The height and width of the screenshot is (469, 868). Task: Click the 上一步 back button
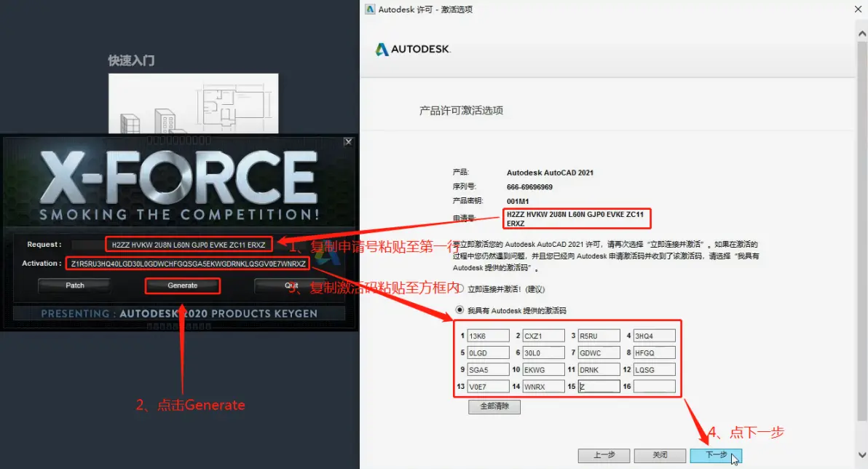(x=604, y=455)
